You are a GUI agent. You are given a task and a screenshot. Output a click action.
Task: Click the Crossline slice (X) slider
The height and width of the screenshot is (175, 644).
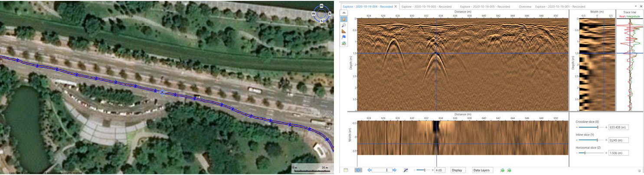(x=597, y=127)
